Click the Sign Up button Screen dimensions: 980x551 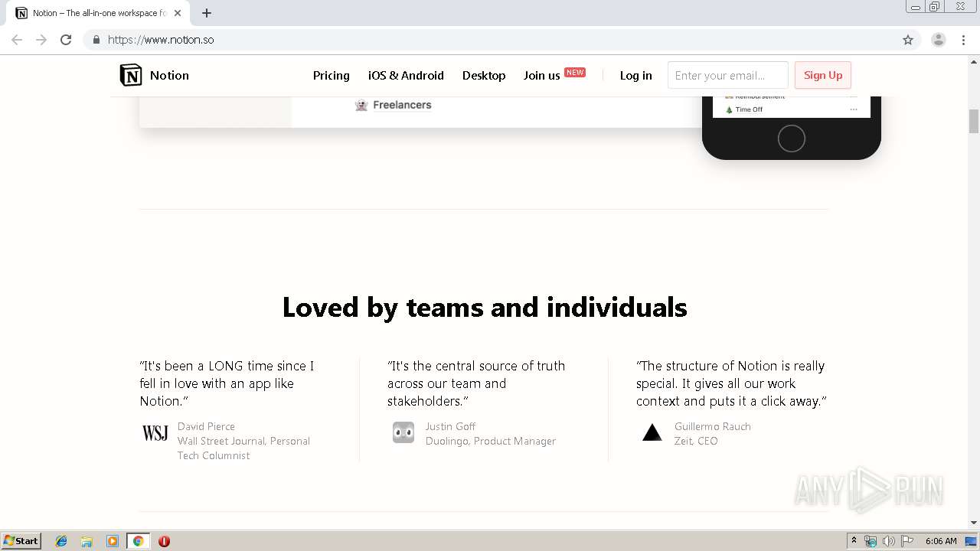pos(823,75)
